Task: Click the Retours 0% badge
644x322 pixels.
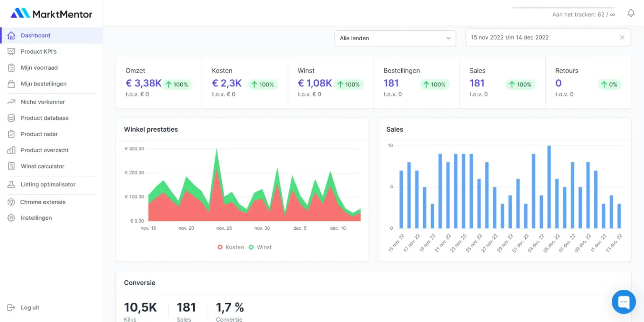Action: coord(609,85)
